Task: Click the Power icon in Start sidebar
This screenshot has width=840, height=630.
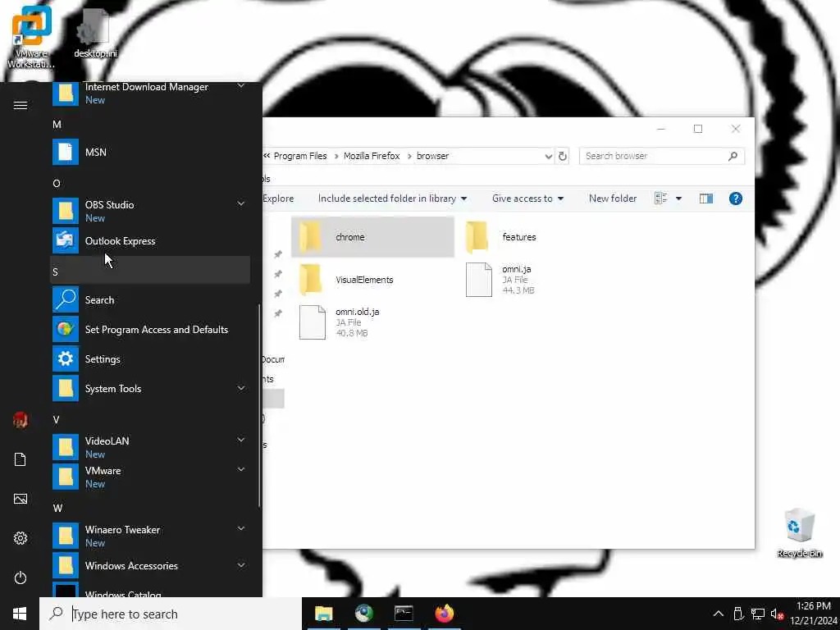Action: (x=20, y=577)
